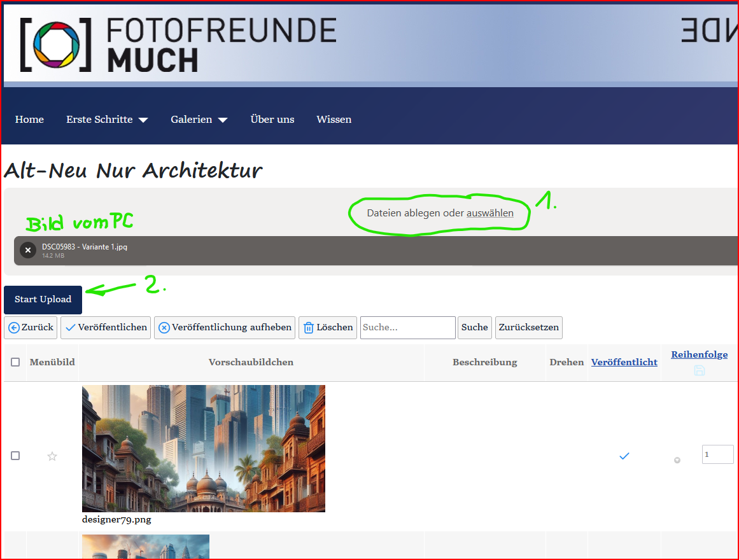739x560 pixels.
Task: Open the Home menu item
Action: pyautogui.click(x=29, y=120)
